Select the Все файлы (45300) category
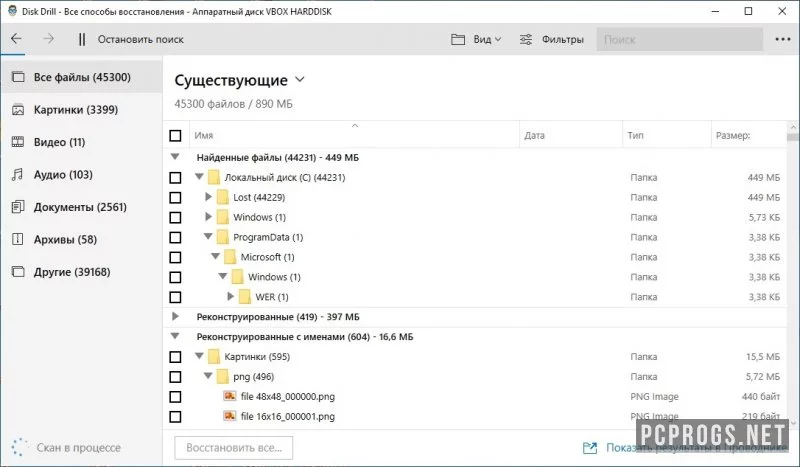 [82, 77]
